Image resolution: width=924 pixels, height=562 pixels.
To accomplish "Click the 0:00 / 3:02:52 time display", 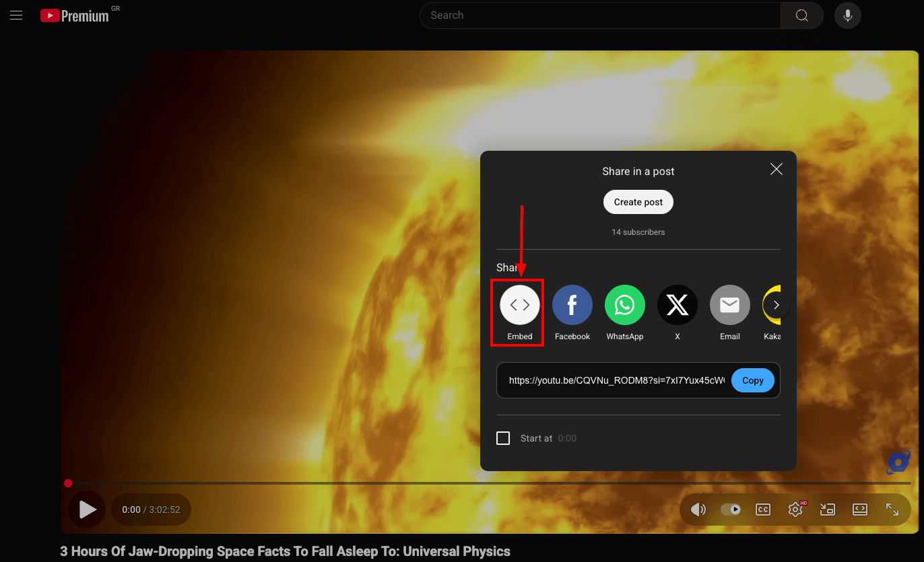I will [x=151, y=510].
